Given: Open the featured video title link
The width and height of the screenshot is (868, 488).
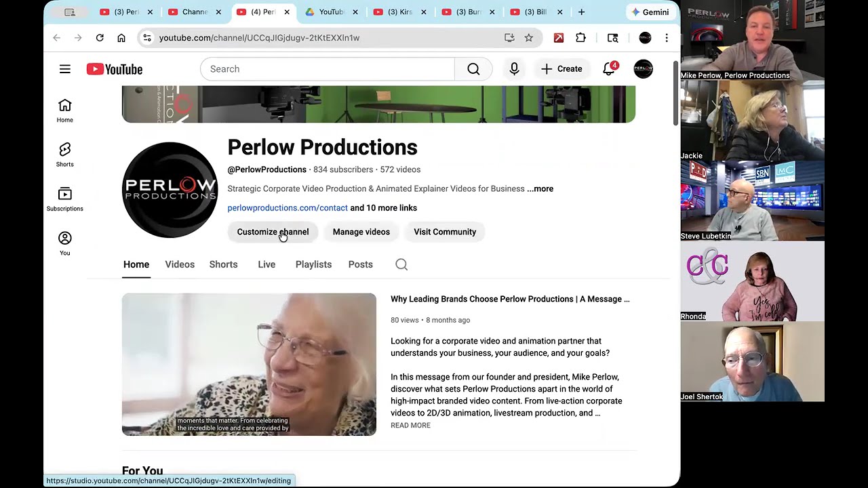Looking at the screenshot, I should pyautogui.click(x=510, y=299).
